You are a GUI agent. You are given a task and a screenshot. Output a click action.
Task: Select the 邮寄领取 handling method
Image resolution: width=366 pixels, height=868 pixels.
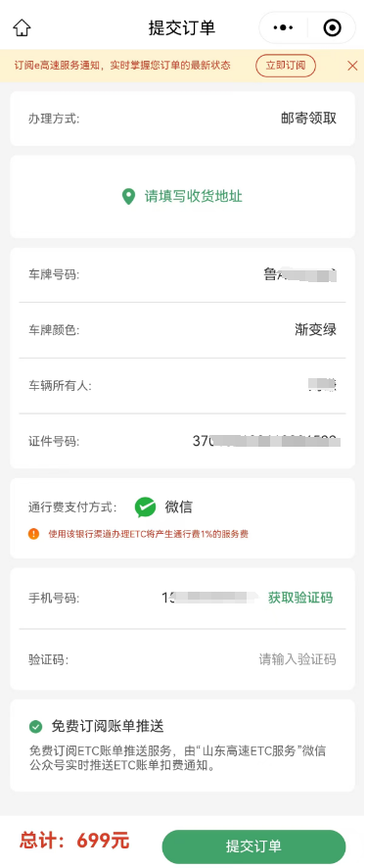pos(308,119)
